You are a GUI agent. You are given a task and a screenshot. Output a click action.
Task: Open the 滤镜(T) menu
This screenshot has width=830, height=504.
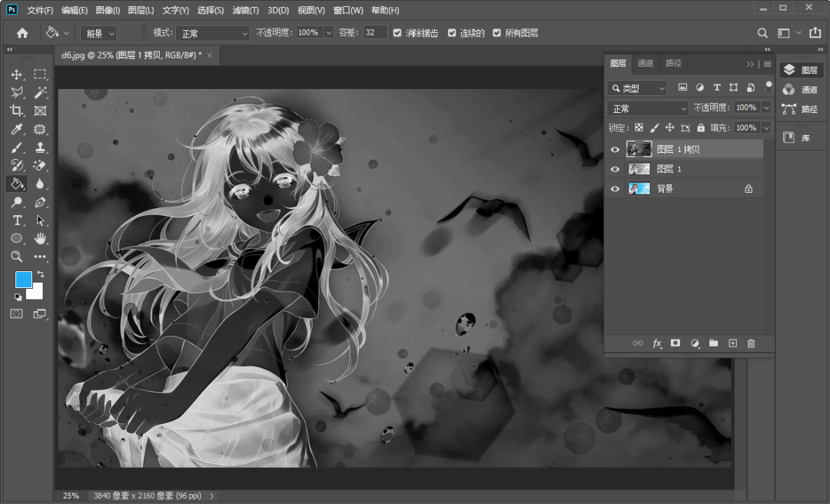tap(245, 11)
